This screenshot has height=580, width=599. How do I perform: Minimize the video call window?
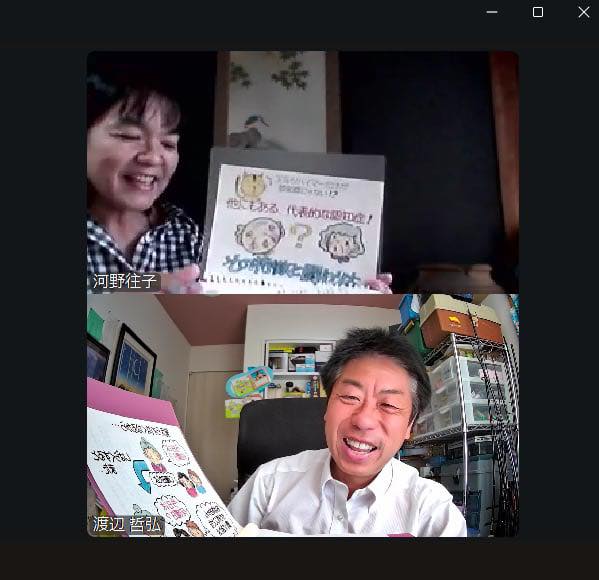click(492, 12)
